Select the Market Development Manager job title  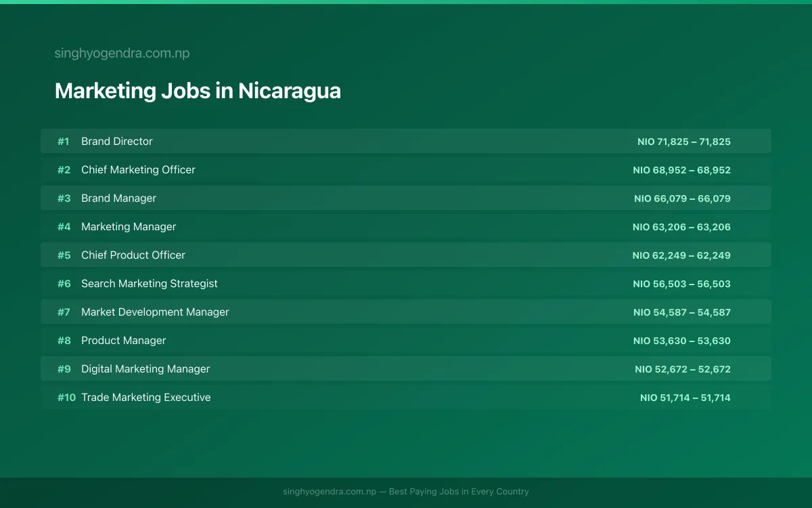(155, 312)
